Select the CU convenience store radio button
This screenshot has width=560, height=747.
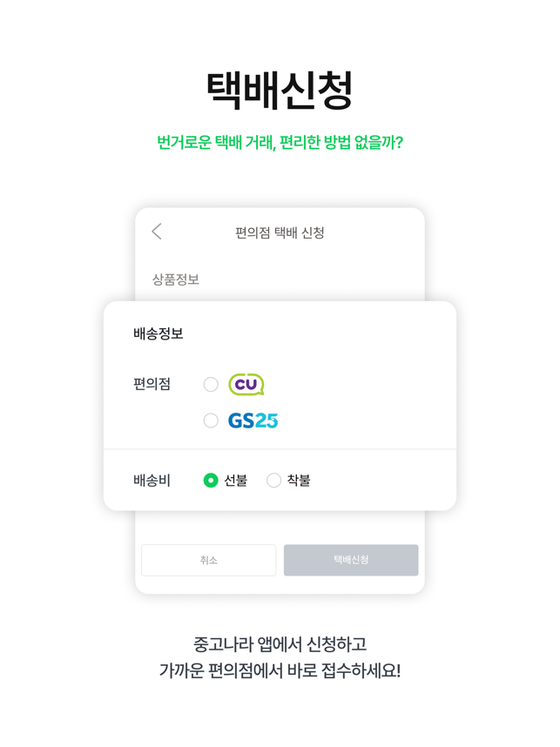211,384
